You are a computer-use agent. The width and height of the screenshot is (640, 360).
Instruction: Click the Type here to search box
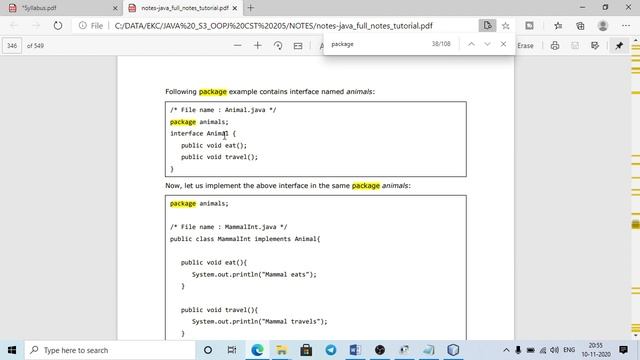[110, 350]
